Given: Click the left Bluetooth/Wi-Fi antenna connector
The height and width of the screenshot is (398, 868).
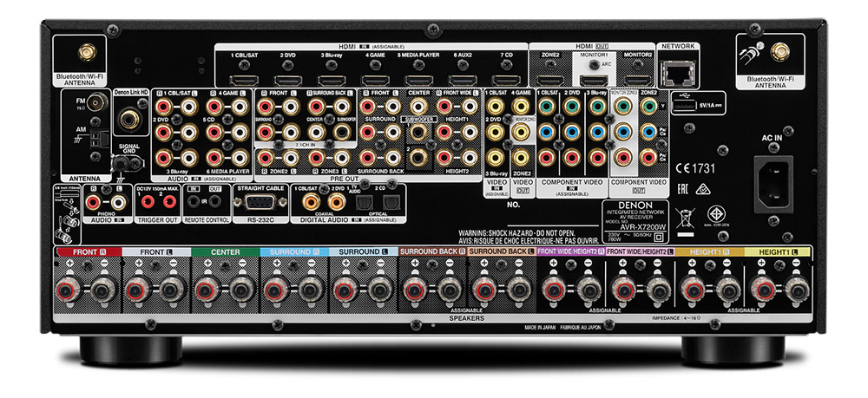Looking at the screenshot, I should pos(87,53).
